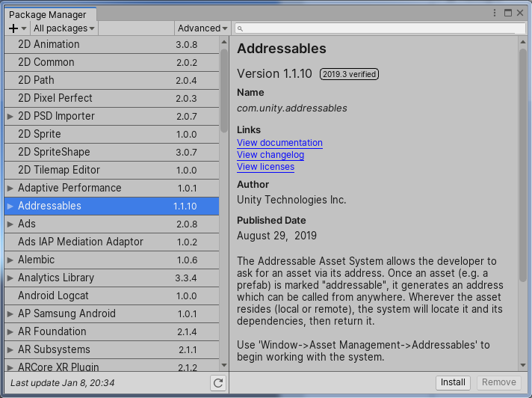This screenshot has height=398, width=532.
Task: Maximize the Package Manager window
Action: tap(507, 13)
